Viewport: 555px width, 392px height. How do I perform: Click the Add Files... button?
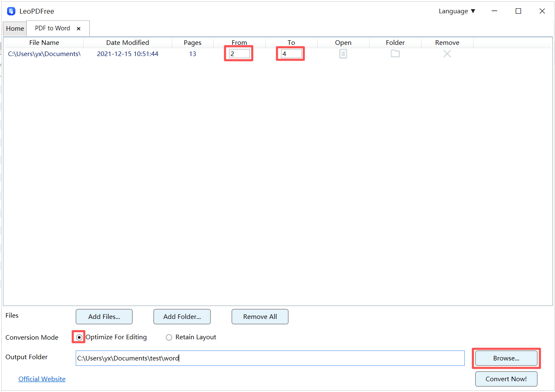(x=104, y=316)
